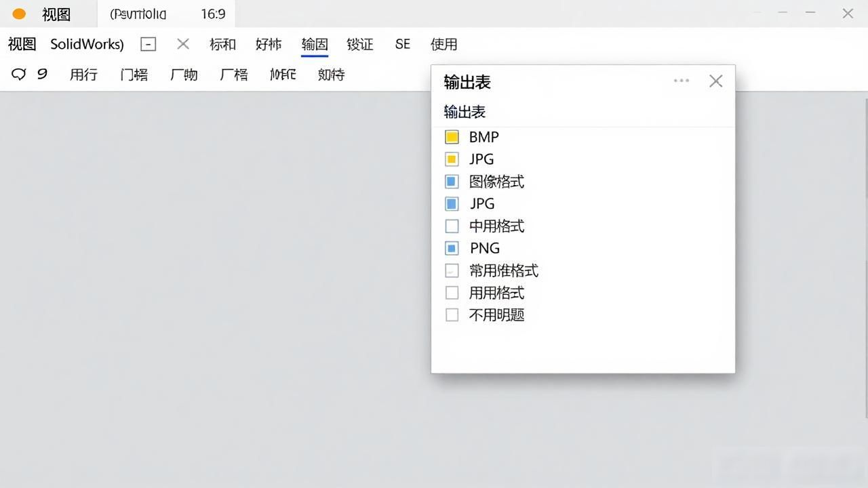
Task: Toggle the PNG checkbox
Action: click(452, 248)
